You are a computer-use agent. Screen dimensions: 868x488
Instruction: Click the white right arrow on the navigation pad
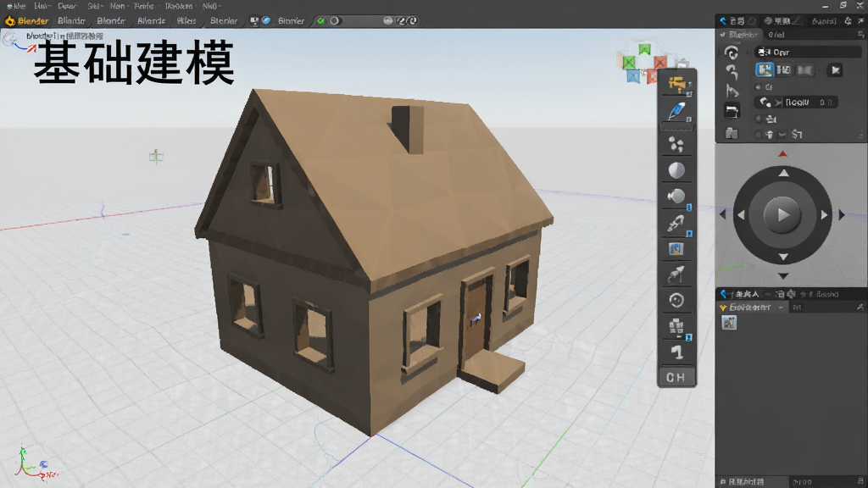tap(824, 214)
